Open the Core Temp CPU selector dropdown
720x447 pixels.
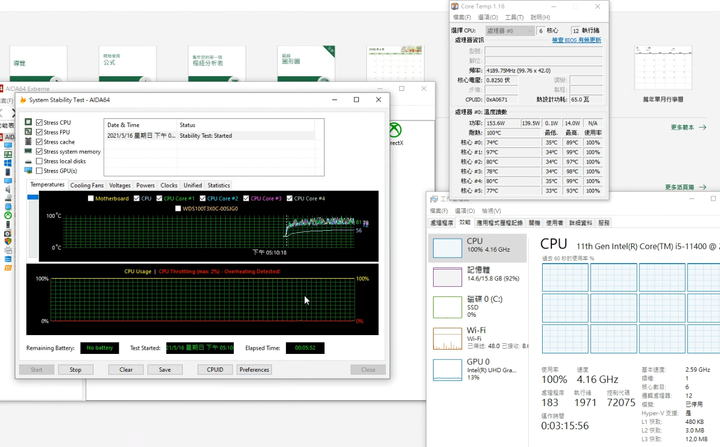point(510,31)
